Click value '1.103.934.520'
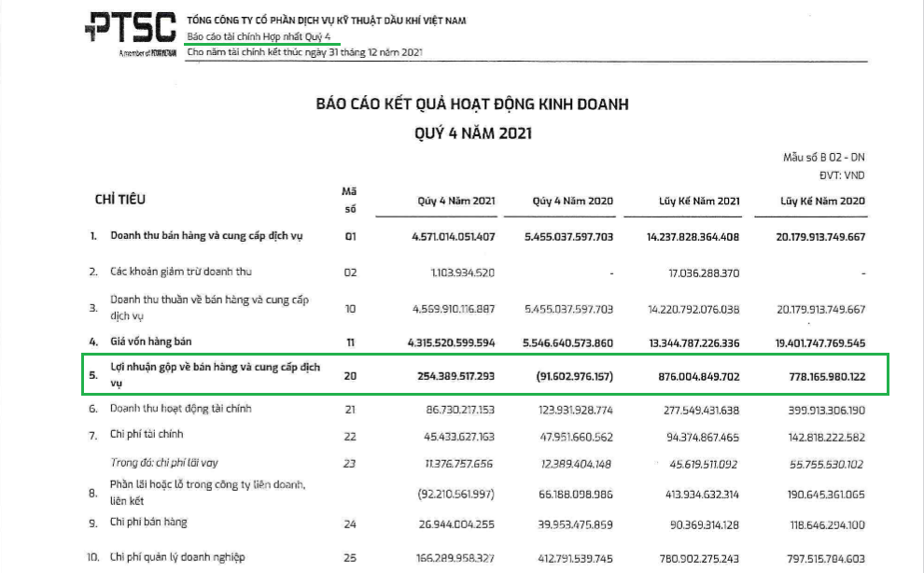Screen dimensions: 924x573 click(463, 273)
